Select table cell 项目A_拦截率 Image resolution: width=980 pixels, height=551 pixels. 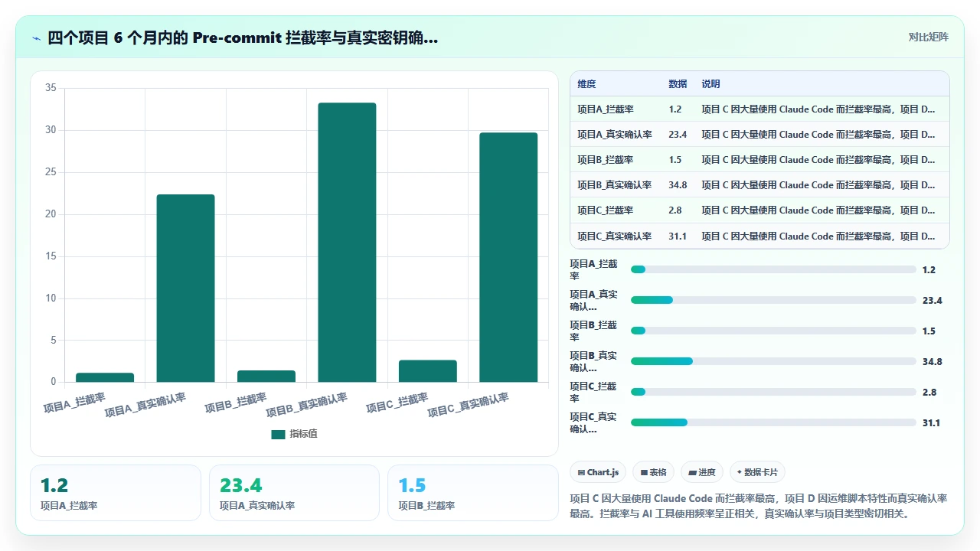pos(605,109)
